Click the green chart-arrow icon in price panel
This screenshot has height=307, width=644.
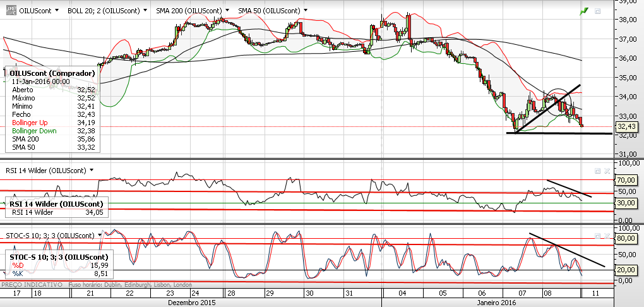click(583, 11)
